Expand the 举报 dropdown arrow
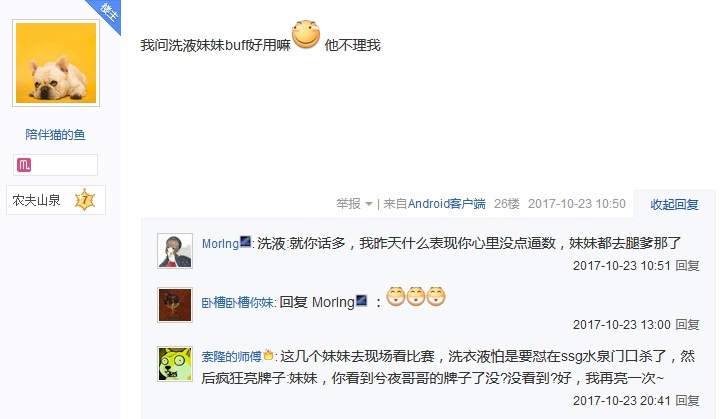The height and width of the screenshot is (419, 726). pyautogui.click(x=369, y=204)
